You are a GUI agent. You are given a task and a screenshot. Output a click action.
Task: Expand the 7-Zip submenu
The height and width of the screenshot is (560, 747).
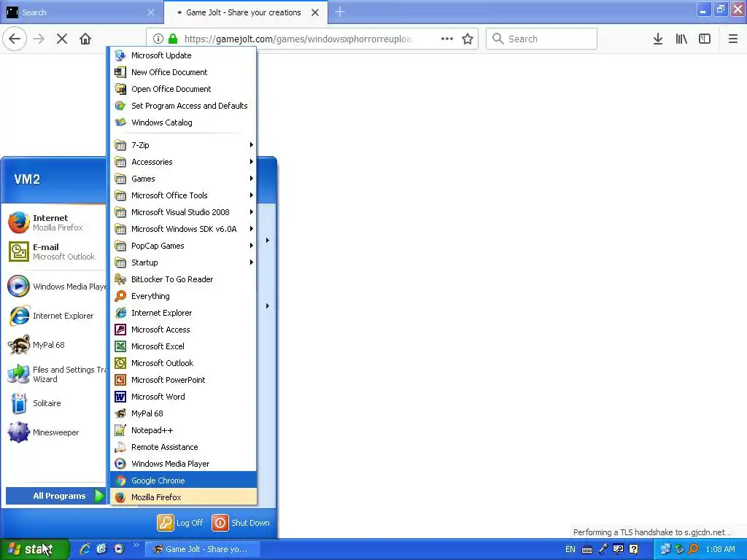[x=183, y=145]
